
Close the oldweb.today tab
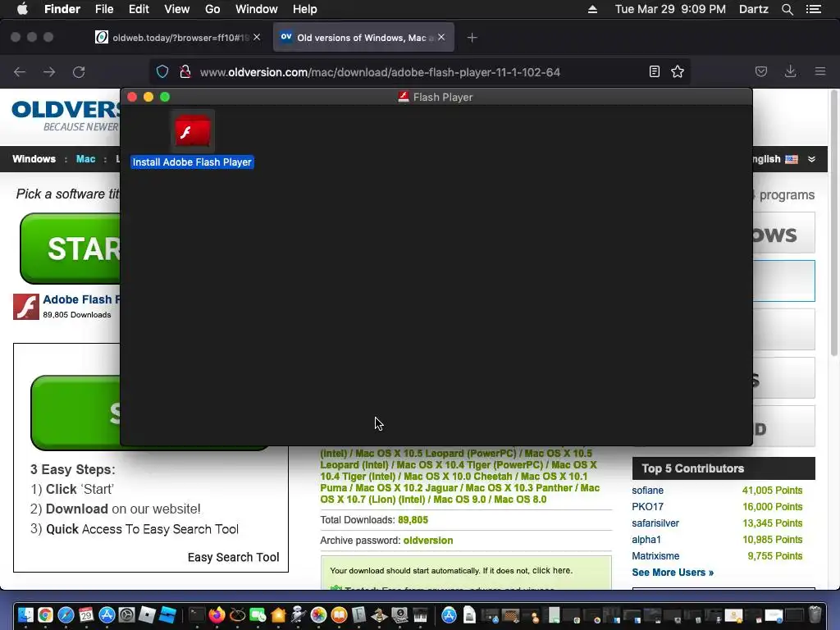[x=257, y=37]
